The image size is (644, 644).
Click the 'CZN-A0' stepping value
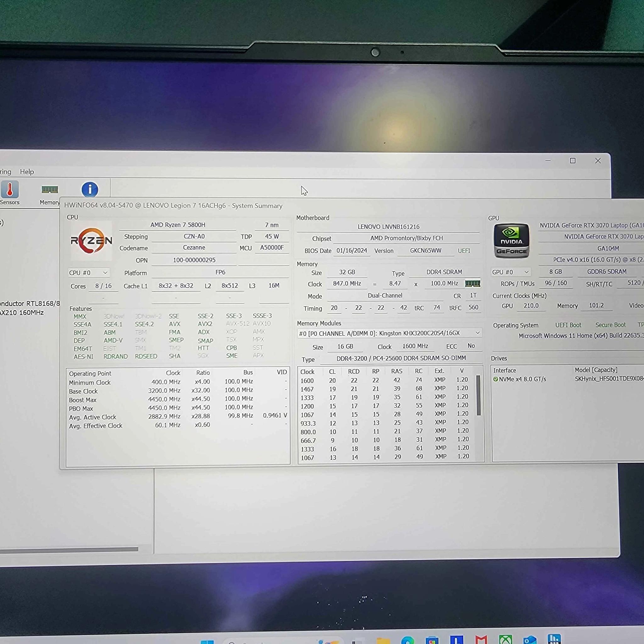tap(194, 236)
